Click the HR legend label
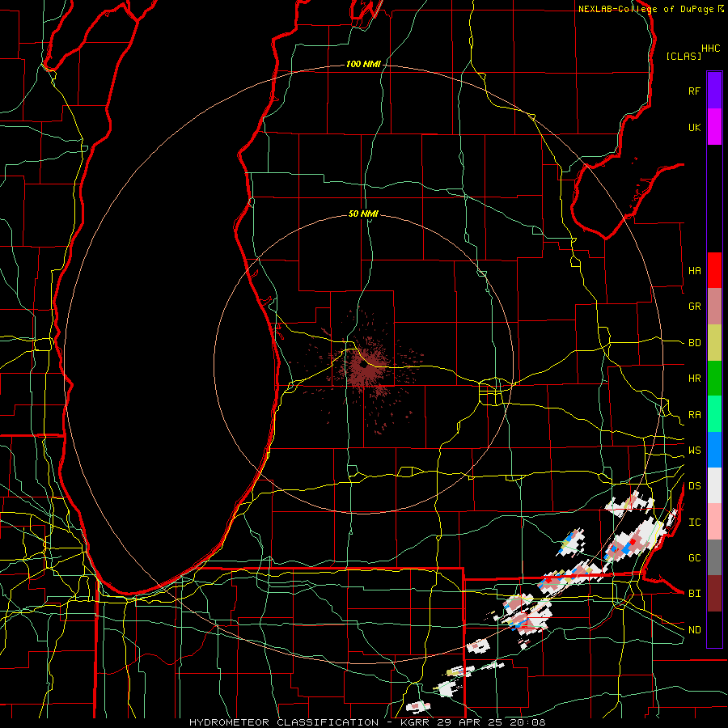 pos(694,379)
